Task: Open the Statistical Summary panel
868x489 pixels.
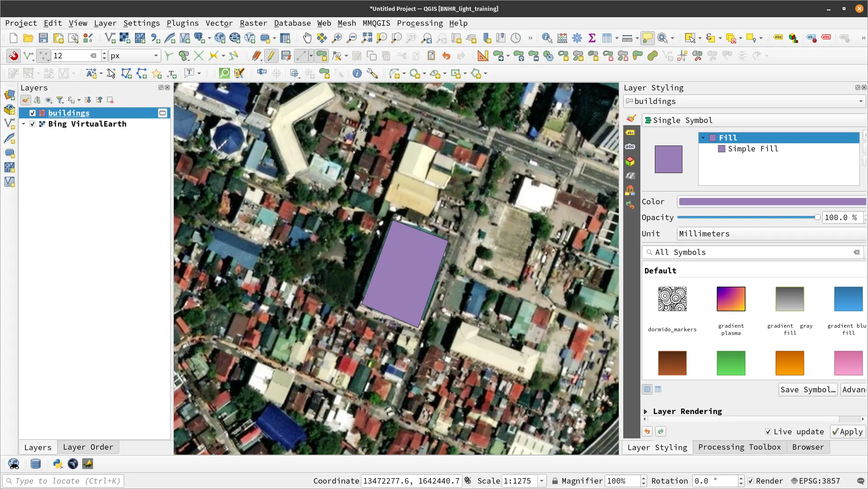Action: 593,38
